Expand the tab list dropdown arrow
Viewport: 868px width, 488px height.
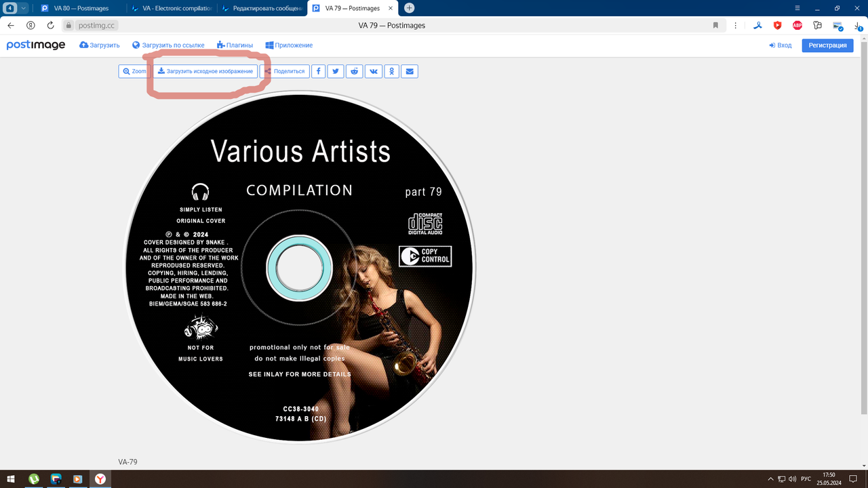click(24, 8)
